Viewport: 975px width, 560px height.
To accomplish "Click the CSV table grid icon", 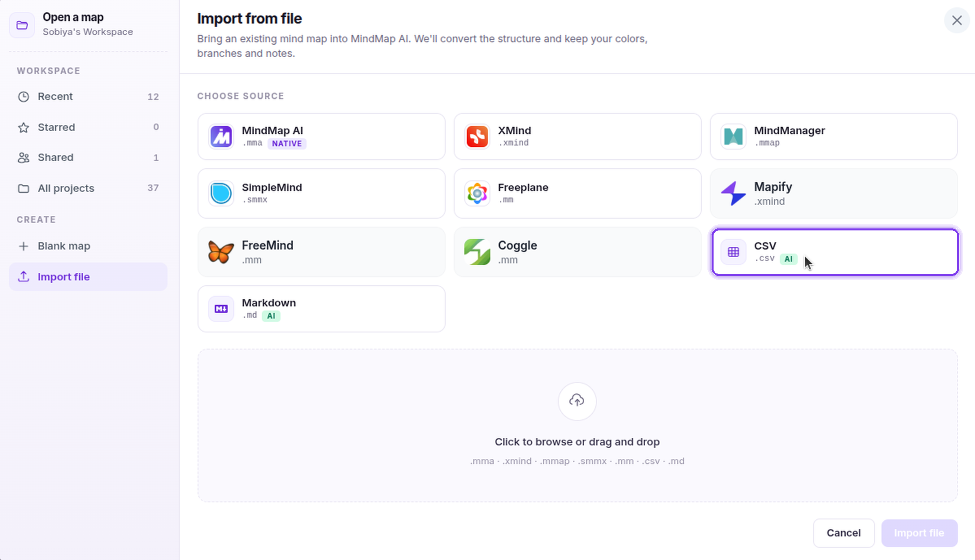I will (733, 252).
